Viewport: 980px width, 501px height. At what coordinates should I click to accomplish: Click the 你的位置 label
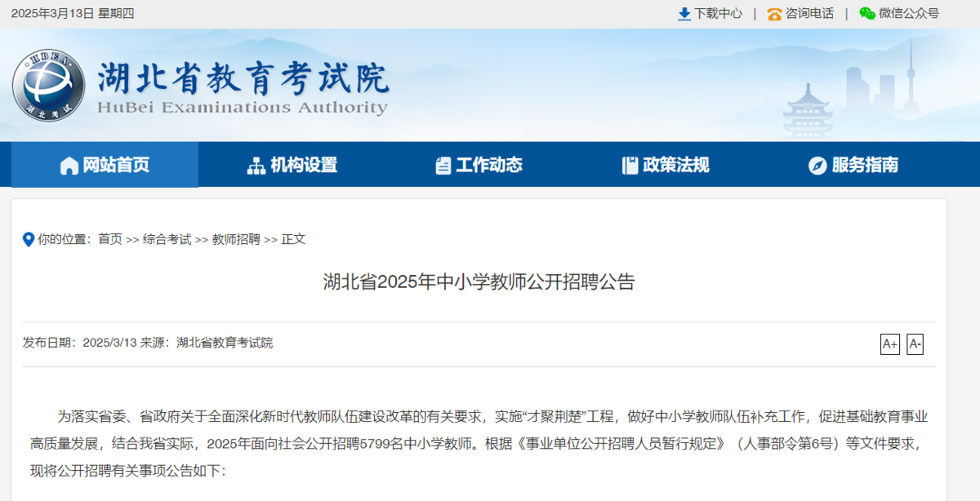pos(65,239)
